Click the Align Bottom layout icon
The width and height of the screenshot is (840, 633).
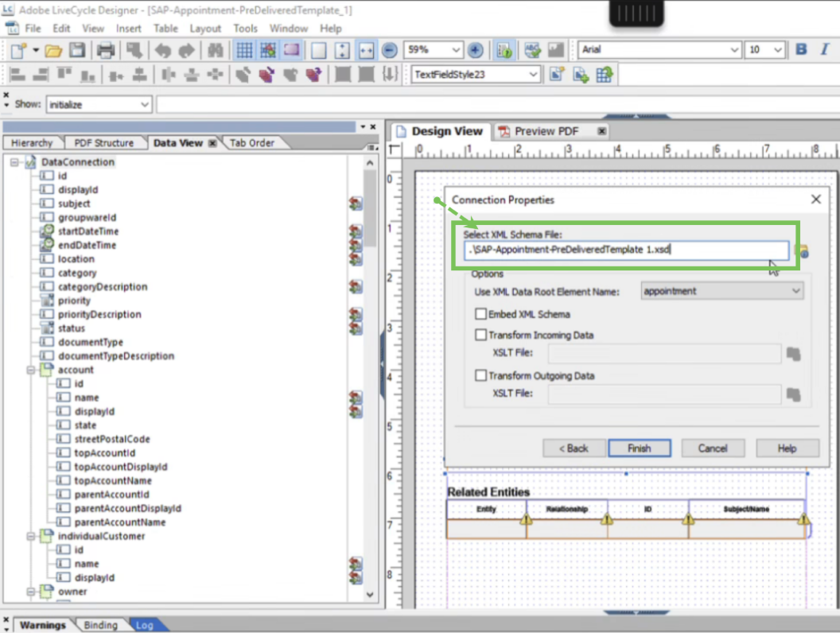coord(87,75)
